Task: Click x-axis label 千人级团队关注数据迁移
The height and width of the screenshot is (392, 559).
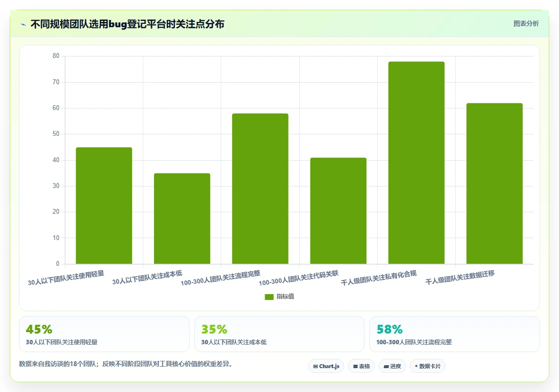Action: tap(460, 278)
